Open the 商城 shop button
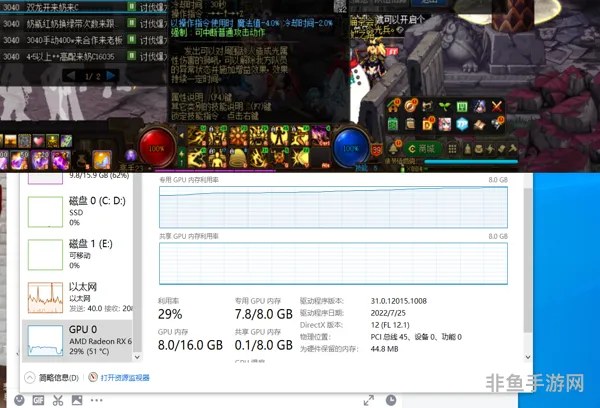600x408 pixels. pyautogui.click(x=422, y=149)
